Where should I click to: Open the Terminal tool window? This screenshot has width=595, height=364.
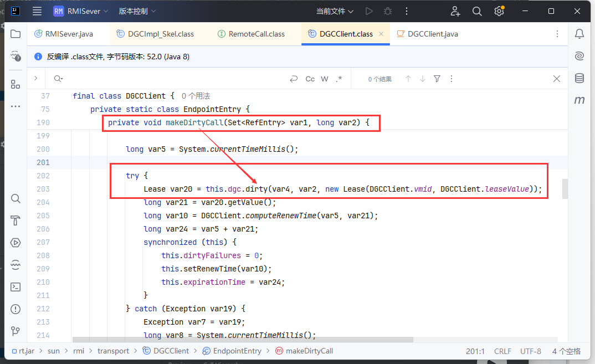[16, 287]
